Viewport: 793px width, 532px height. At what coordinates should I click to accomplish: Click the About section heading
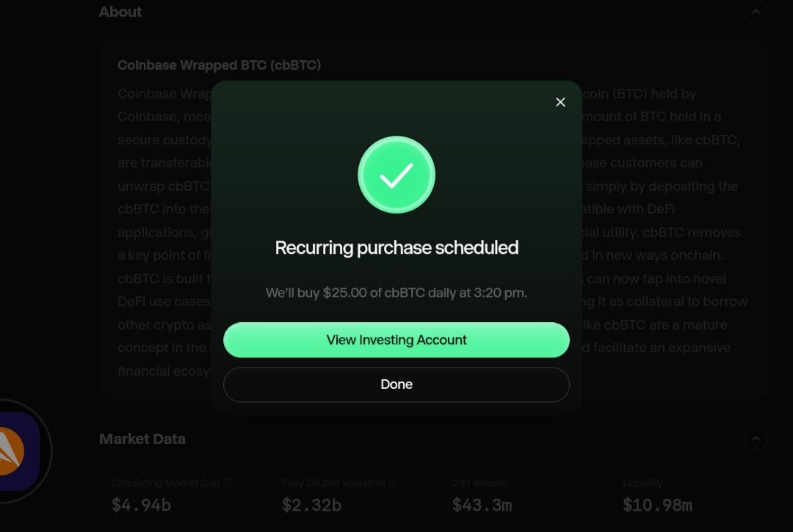120,12
